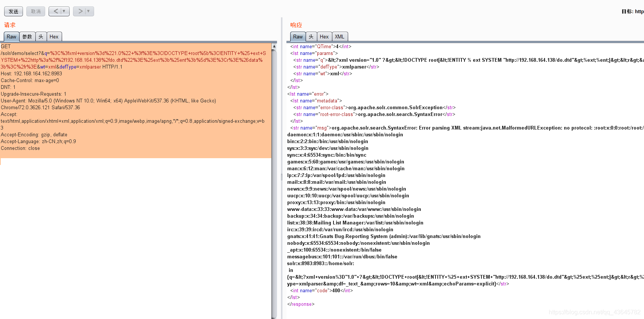
Task: Click the wt xml response line
Action: 323,73
